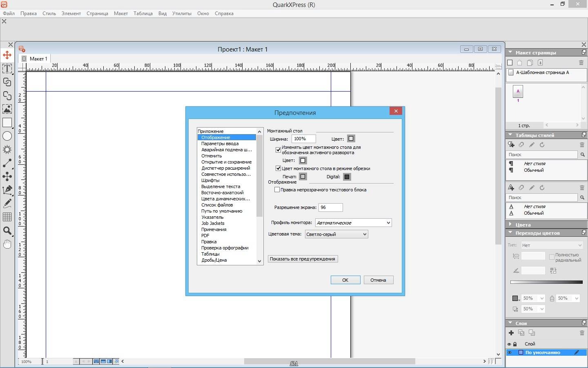Select the Freehand drawing tool

(7, 203)
